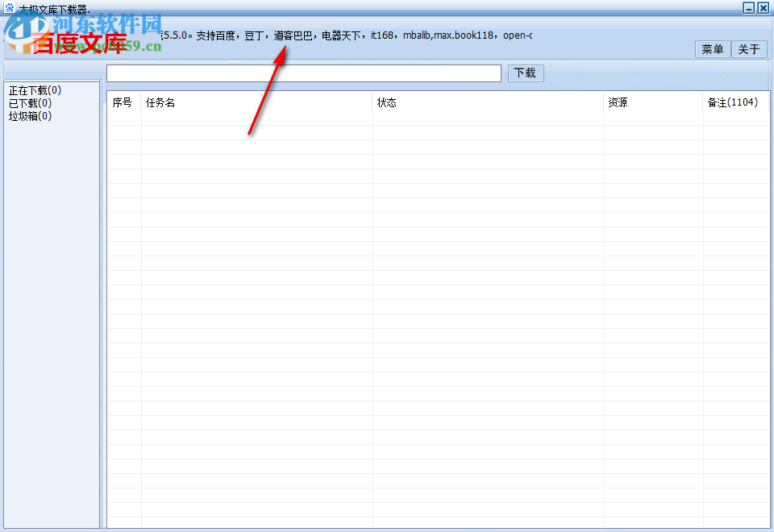Screen dimensions: 774x532
Task: Open the 菜单 menu button
Action: [x=713, y=49]
